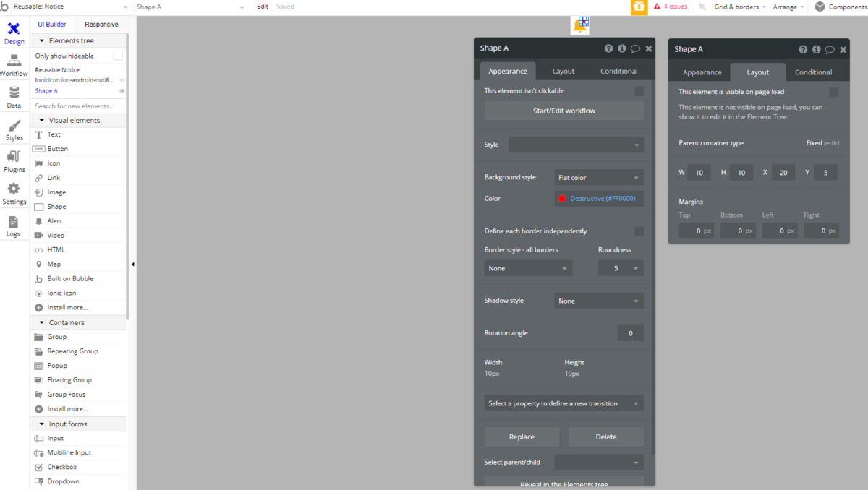Open the Workflow section
868x490 pixels.
[14, 66]
